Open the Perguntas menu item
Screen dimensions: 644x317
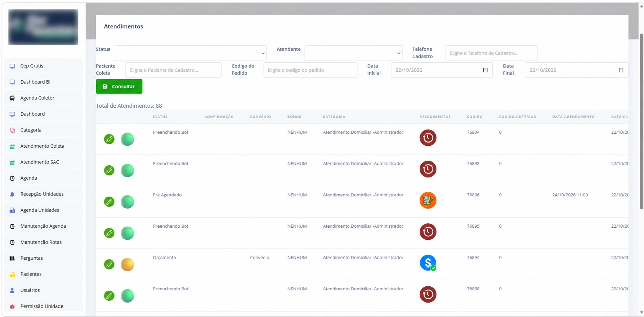click(43, 258)
